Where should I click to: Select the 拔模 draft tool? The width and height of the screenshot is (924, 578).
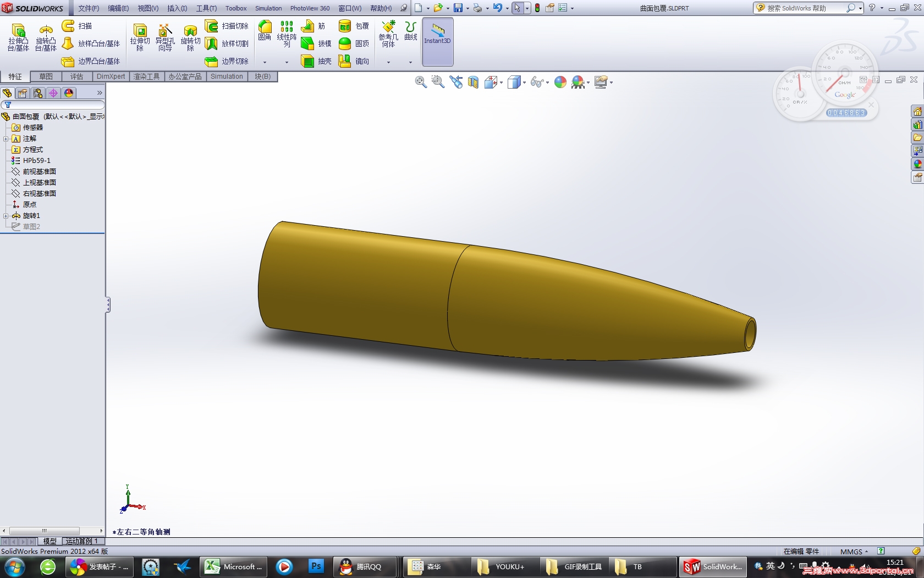[316, 43]
